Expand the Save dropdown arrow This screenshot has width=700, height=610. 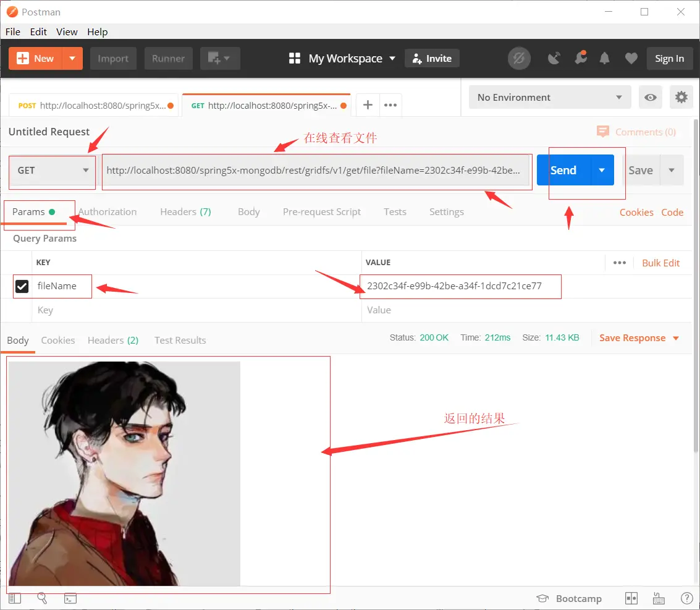pos(672,170)
